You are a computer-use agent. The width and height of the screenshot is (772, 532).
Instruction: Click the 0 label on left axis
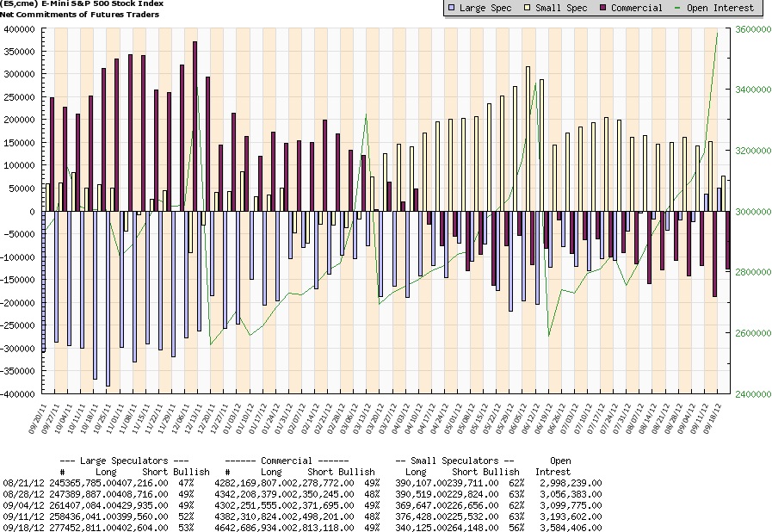(33, 211)
